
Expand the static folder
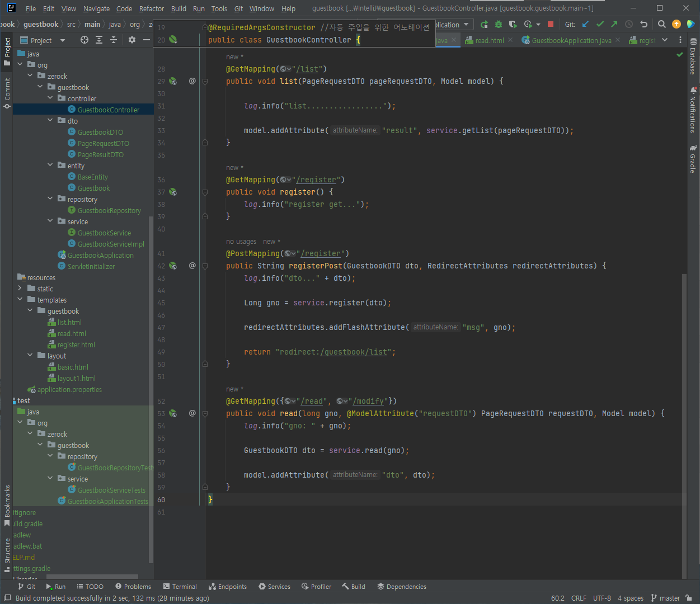[20, 288]
